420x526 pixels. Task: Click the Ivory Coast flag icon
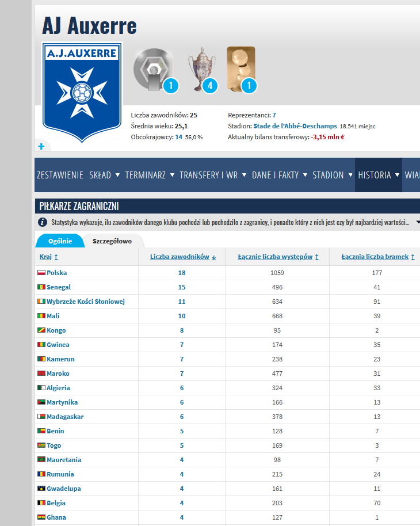(41, 301)
